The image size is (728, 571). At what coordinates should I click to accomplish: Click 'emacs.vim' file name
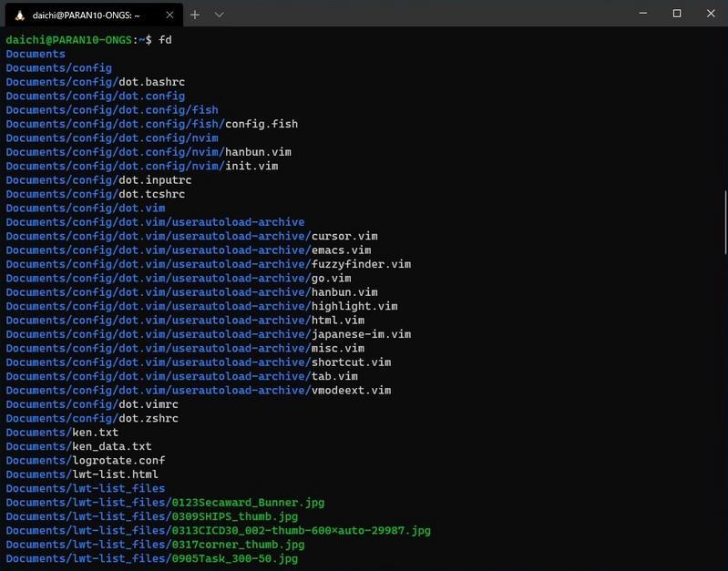point(342,250)
